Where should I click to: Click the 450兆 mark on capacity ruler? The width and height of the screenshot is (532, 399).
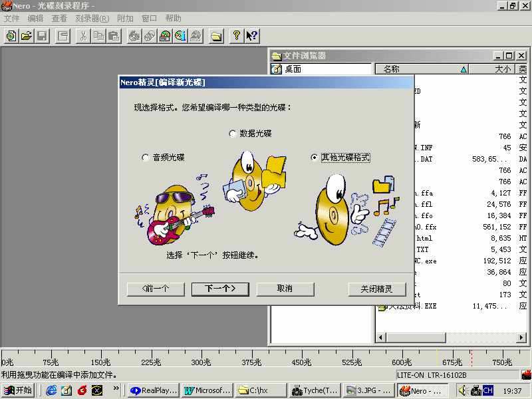click(x=300, y=362)
